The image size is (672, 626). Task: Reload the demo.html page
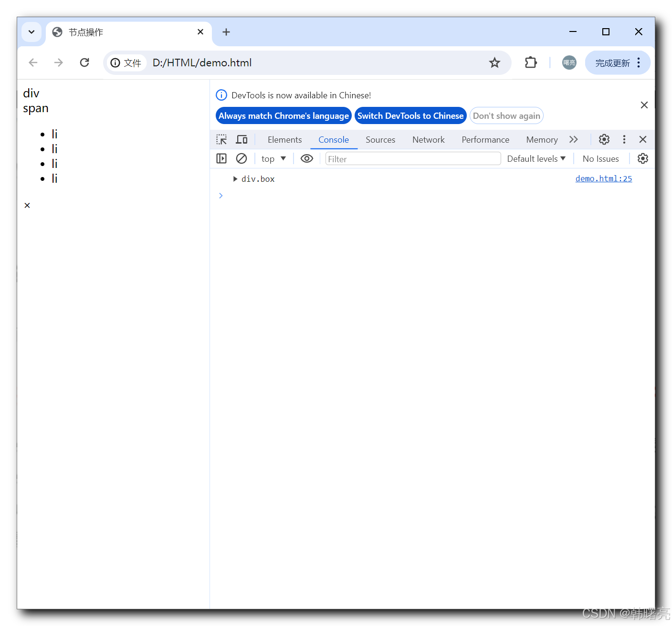click(x=84, y=63)
